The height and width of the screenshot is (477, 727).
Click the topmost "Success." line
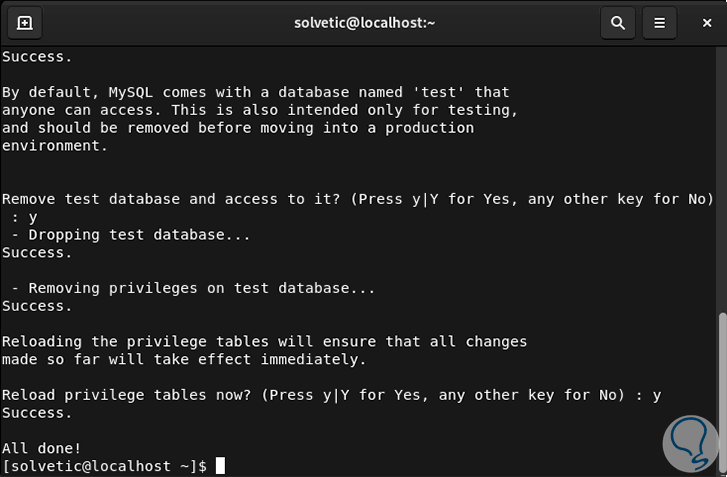pos(37,57)
